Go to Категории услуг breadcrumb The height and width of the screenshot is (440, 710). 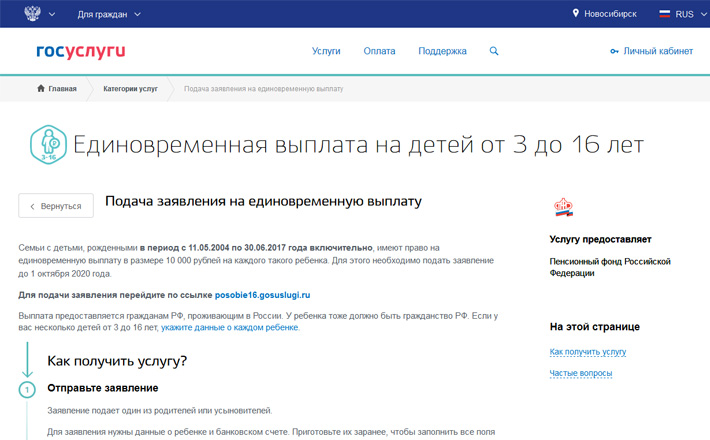[130, 89]
